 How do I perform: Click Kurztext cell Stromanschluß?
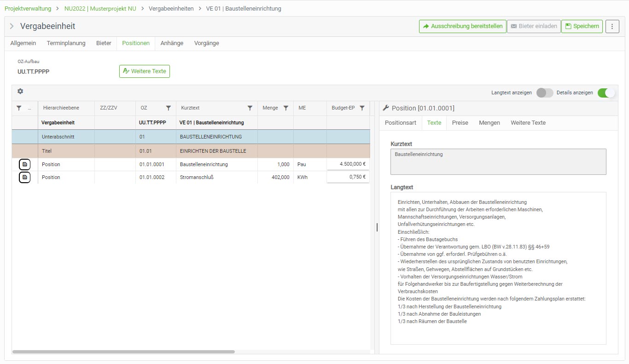[216, 177]
